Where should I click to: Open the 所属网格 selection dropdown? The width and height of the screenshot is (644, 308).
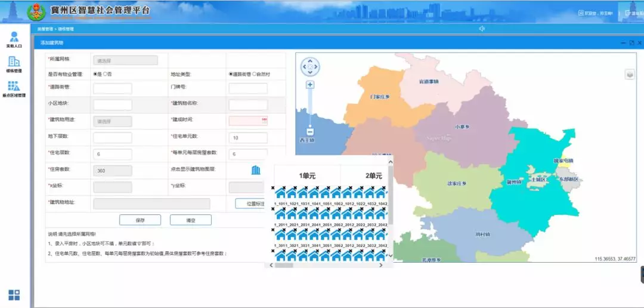[x=126, y=60]
